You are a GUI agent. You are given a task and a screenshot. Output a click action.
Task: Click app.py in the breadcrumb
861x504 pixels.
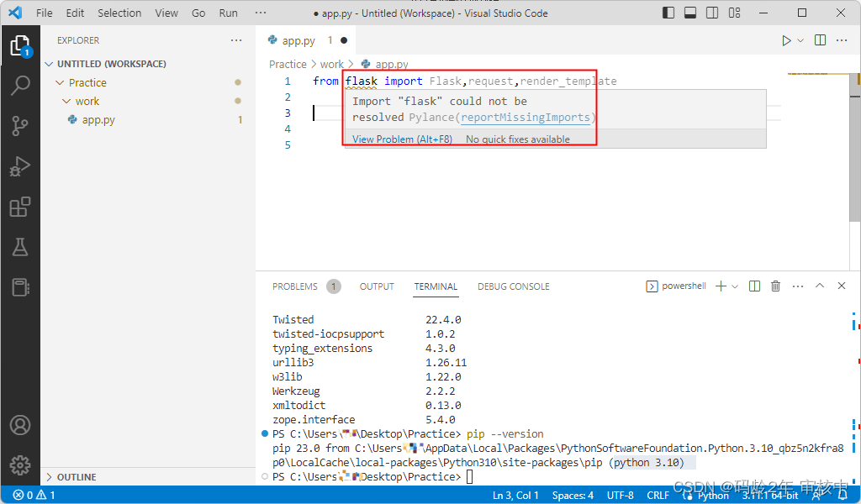pyautogui.click(x=392, y=64)
